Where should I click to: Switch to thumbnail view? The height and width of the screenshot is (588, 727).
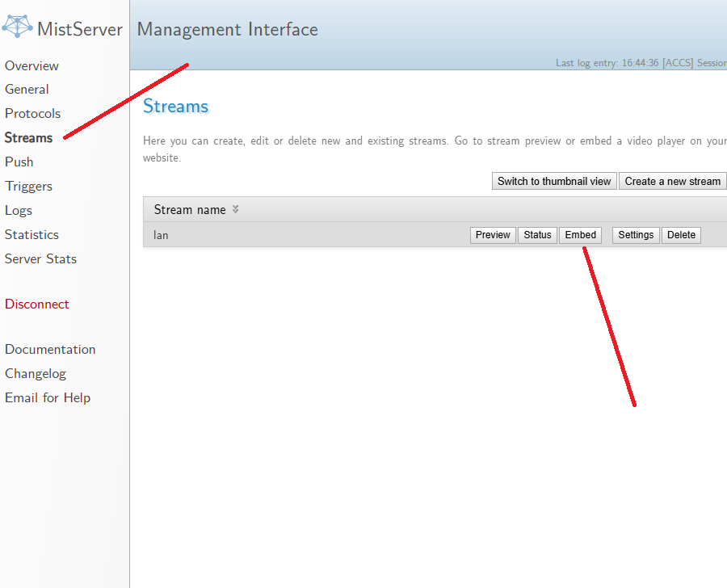554,181
